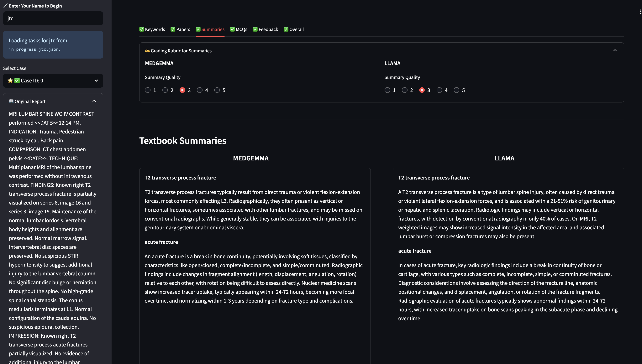Click the green checkmark on the Keywords tab

coord(142,29)
